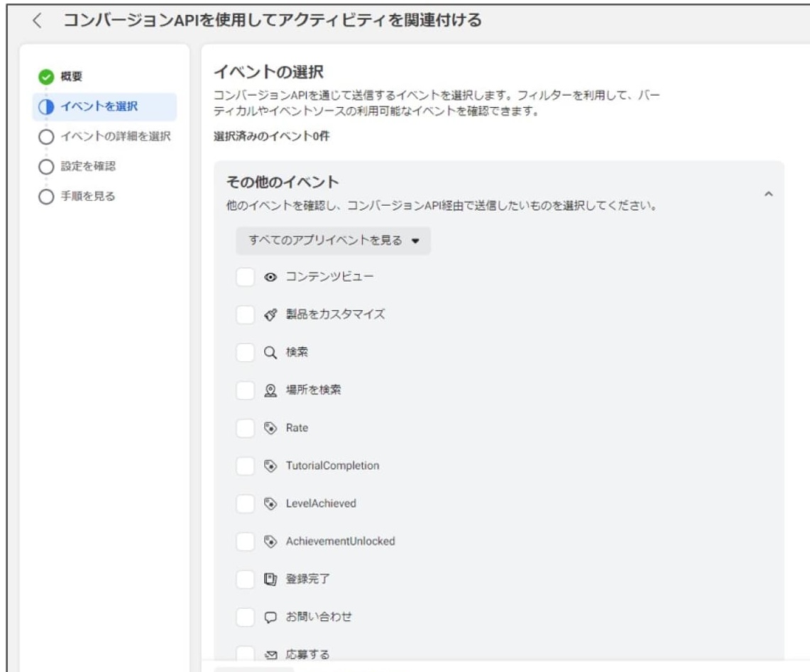Click the その他のイベント section title
The image size is (810, 672).
coord(283,182)
